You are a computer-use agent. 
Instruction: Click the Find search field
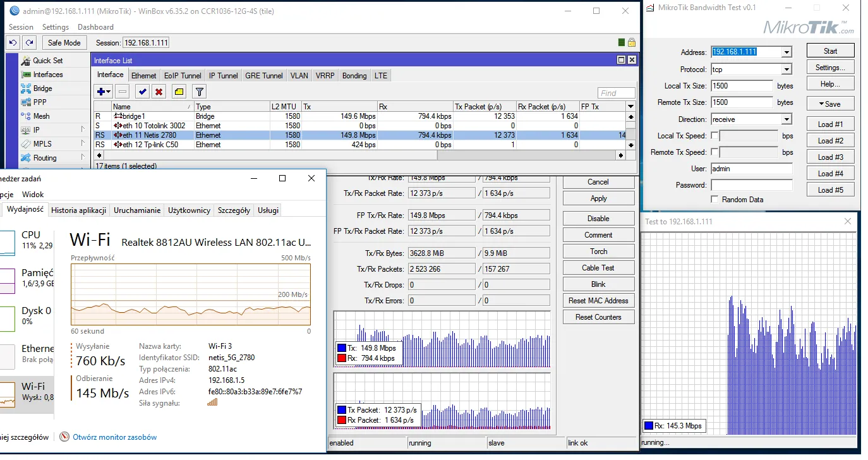tap(616, 93)
